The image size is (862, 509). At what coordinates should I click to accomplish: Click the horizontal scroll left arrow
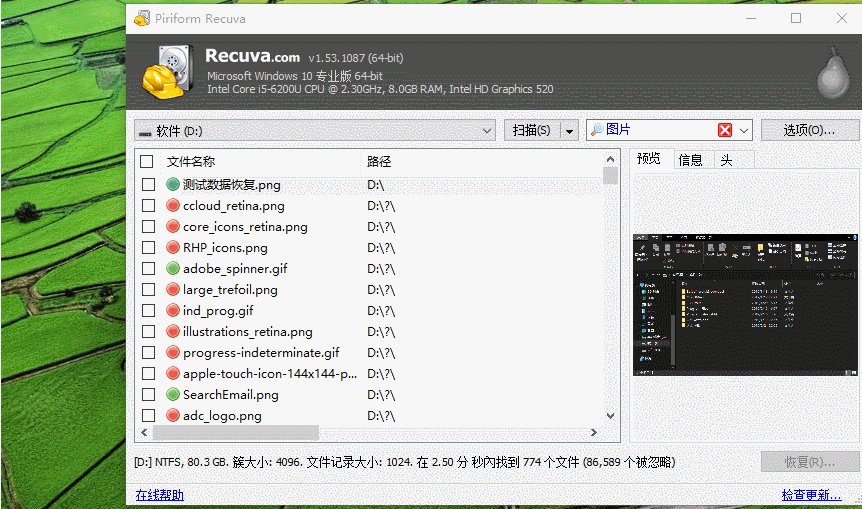pos(144,433)
